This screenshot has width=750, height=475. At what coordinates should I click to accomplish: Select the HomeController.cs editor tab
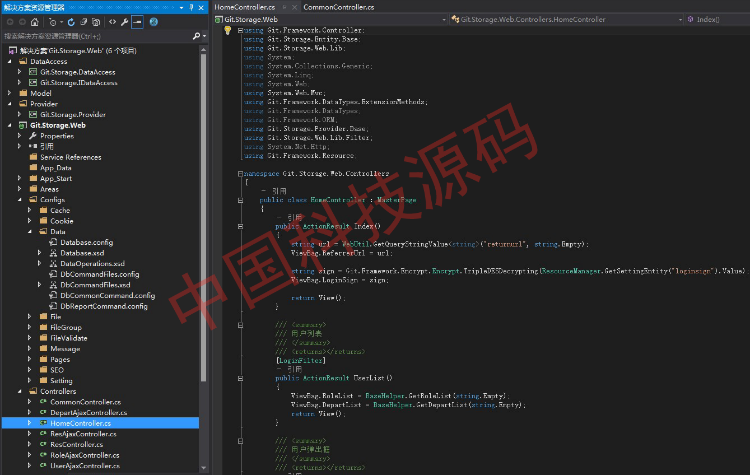[x=244, y=6]
